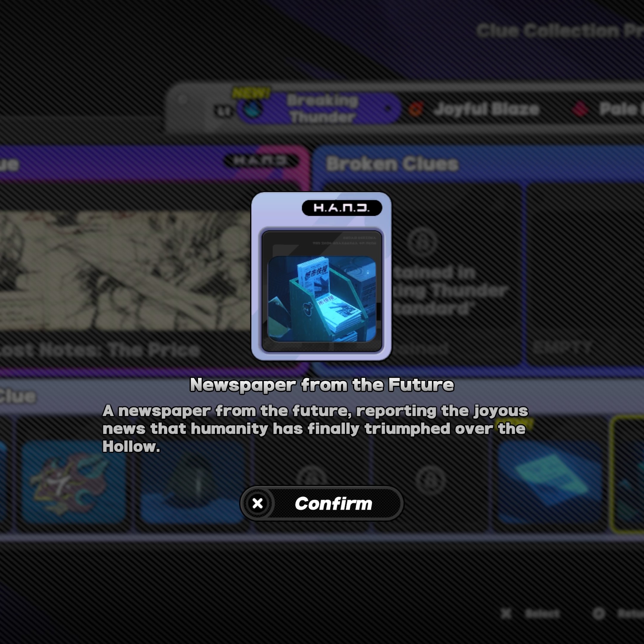Click the X icon on Confirm button
Screen dimensions: 644x644
[x=258, y=503]
